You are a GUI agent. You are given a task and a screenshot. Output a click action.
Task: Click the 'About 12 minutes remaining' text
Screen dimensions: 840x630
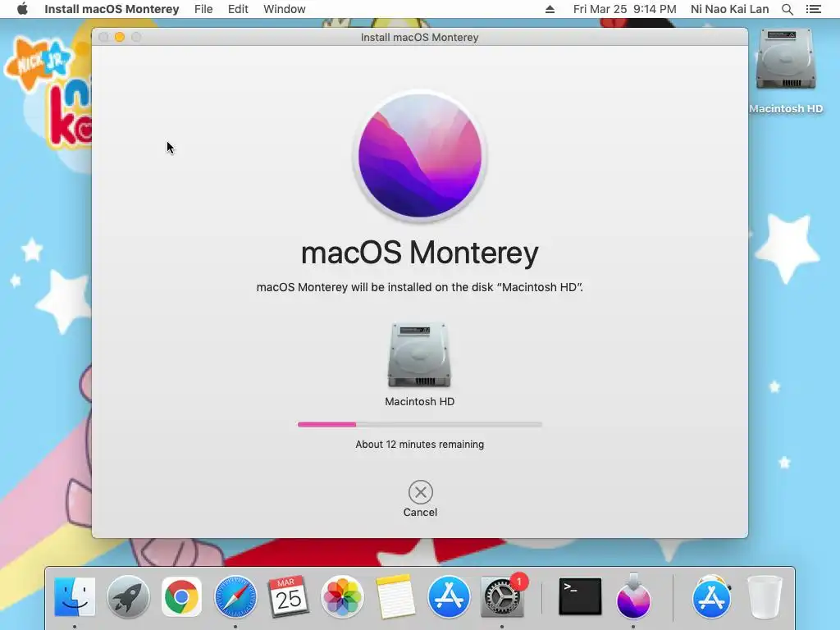pyautogui.click(x=419, y=445)
